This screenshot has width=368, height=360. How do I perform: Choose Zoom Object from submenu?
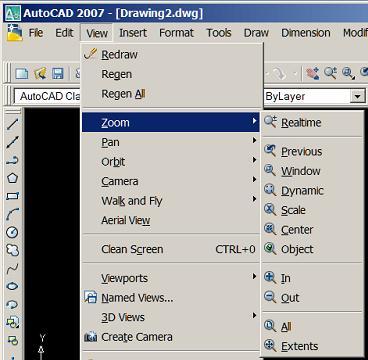pos(312,249)
